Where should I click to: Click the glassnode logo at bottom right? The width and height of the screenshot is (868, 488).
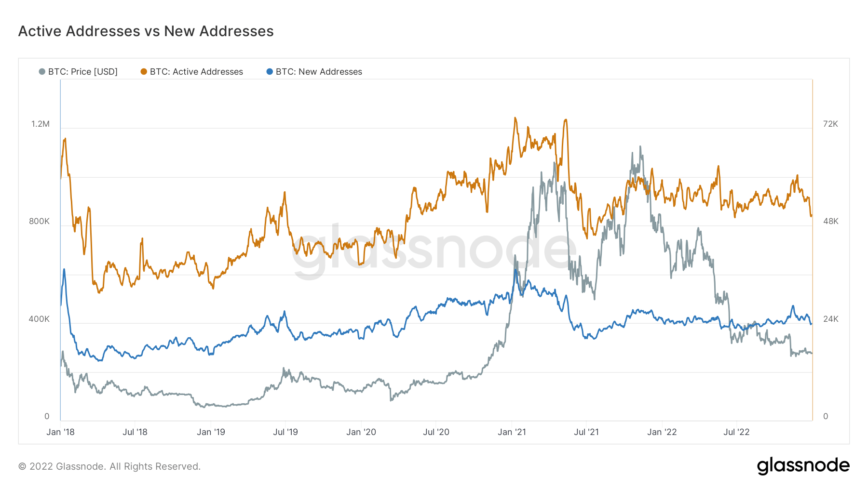pos(804,465)
